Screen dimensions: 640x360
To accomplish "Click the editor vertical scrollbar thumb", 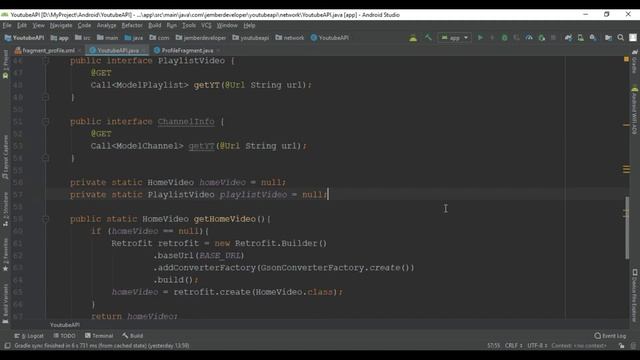I will pos(627,227).
